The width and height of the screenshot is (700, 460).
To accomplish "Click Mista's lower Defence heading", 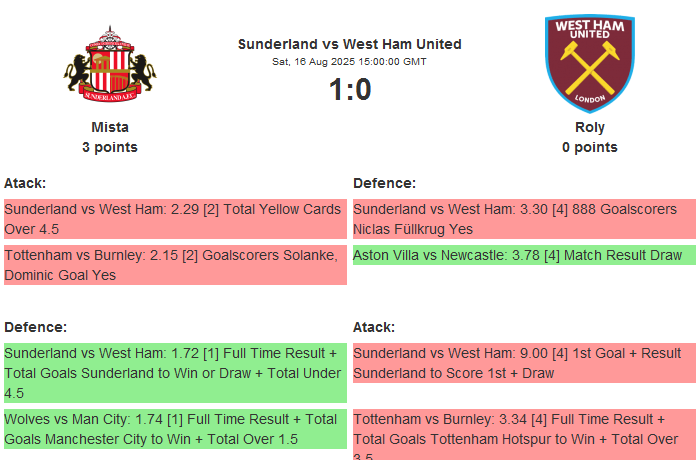I will (x=35, y=327).
